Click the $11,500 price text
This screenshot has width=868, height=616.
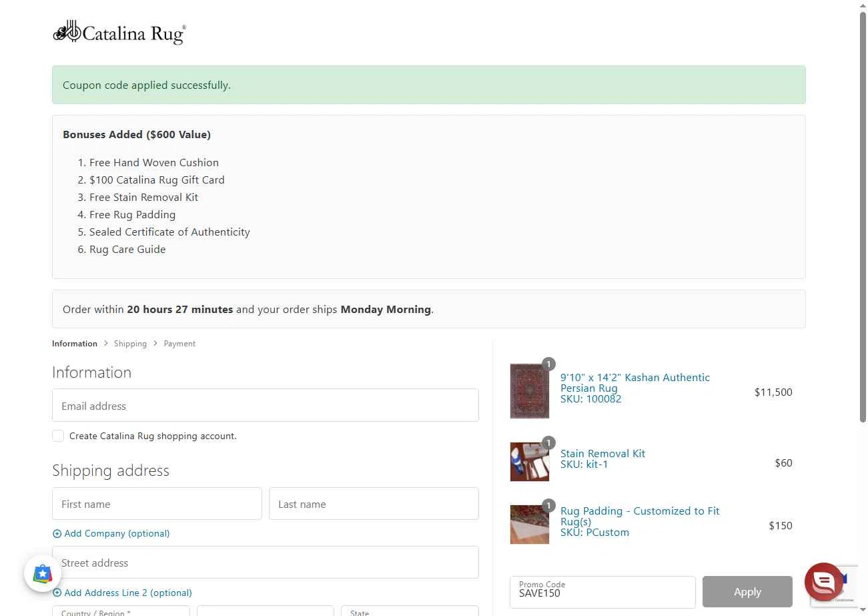click(x=773, y=392)
